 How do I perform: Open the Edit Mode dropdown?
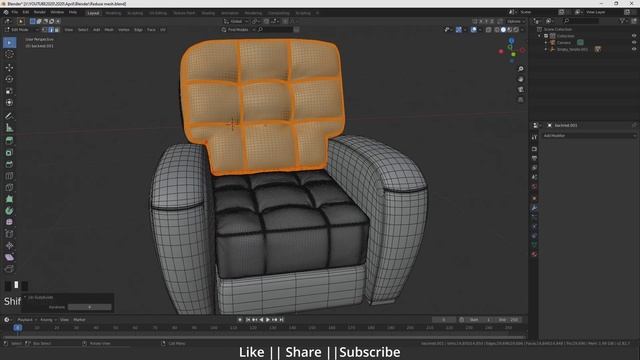tap(22, 30)
